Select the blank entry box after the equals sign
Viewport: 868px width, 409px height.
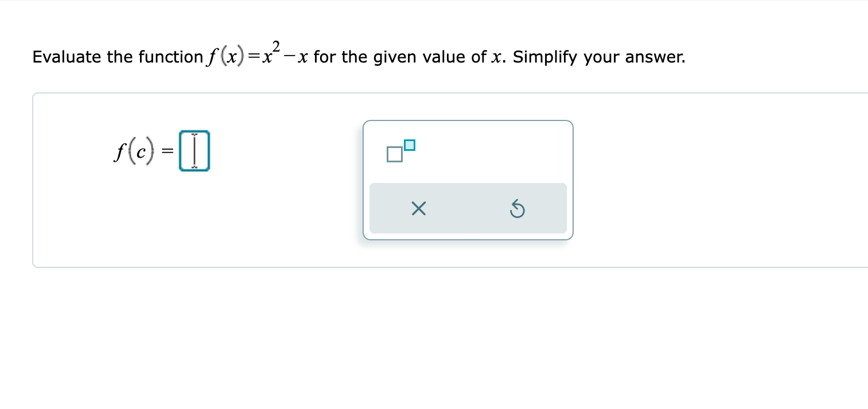194,150
